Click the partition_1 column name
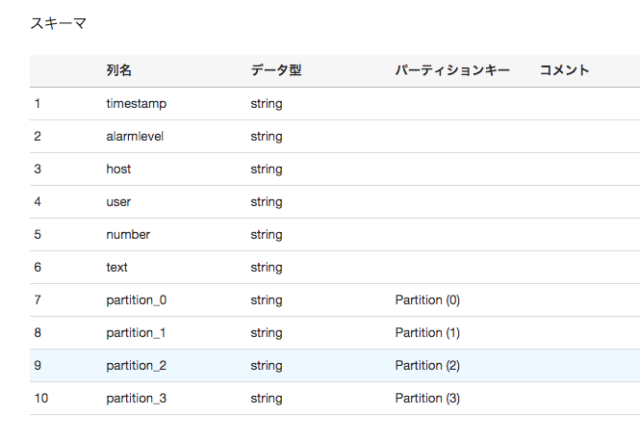 point(136,333)
